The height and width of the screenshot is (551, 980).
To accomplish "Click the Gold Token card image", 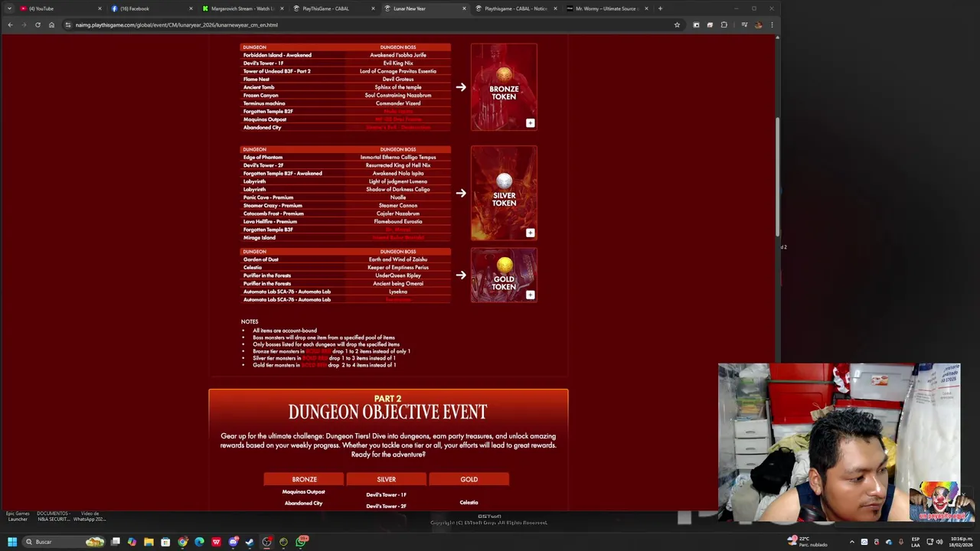I will tap(504, 275).
